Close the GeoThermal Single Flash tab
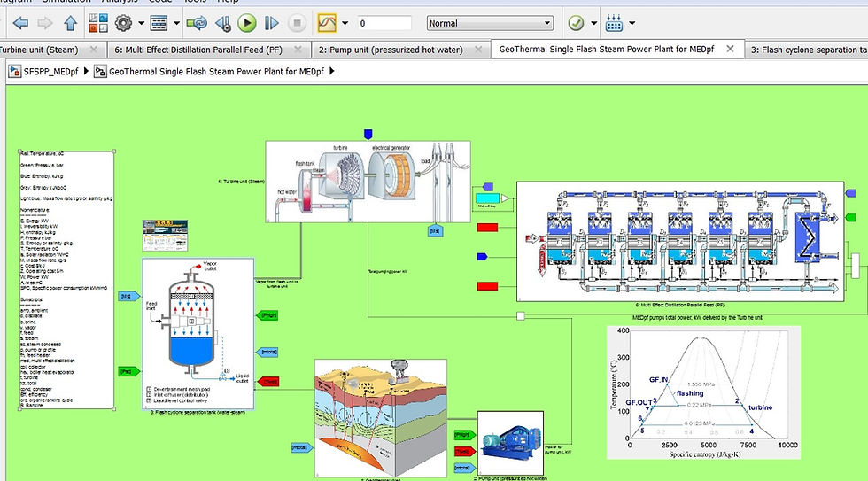This screenshot has width=868, height=481. [730, 49]
